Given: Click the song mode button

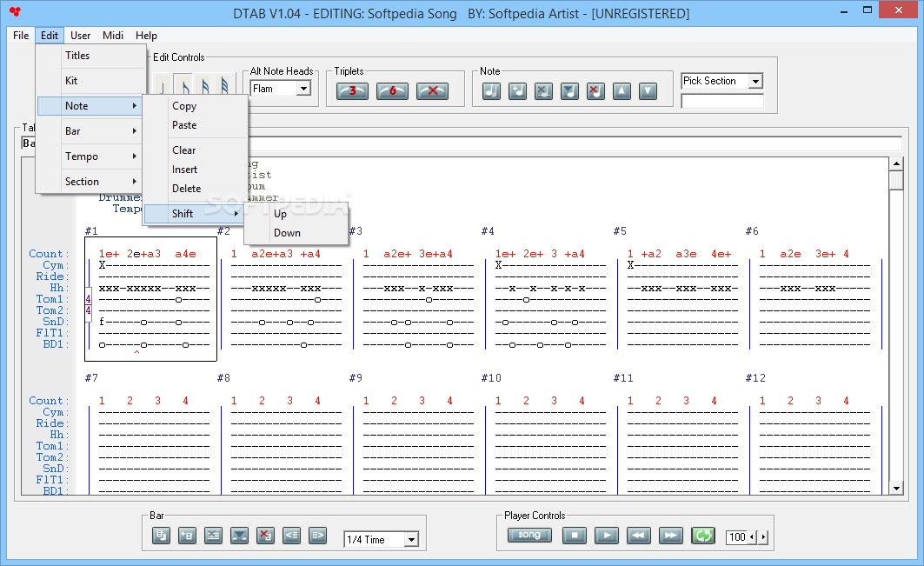Looking at the screenshot, I should 529,535.
